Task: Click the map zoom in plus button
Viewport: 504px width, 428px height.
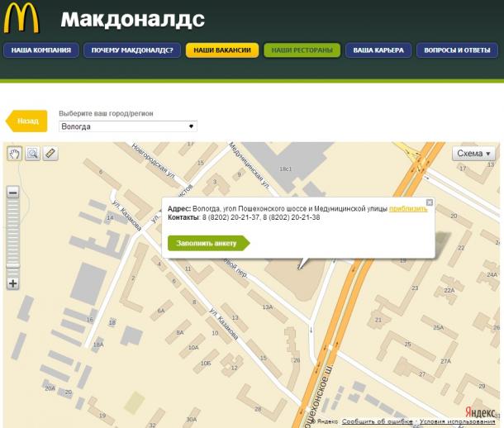Action: point(13,283)
